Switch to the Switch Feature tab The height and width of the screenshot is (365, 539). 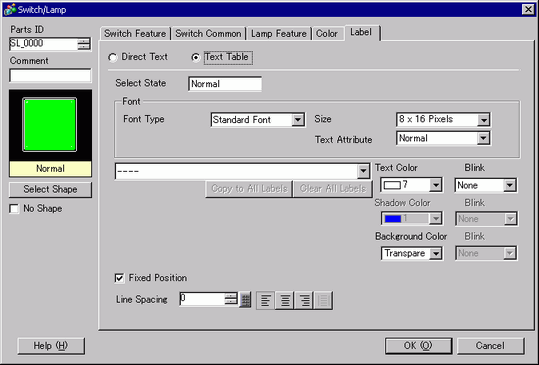pyautogui.click(x=135, y=34)
